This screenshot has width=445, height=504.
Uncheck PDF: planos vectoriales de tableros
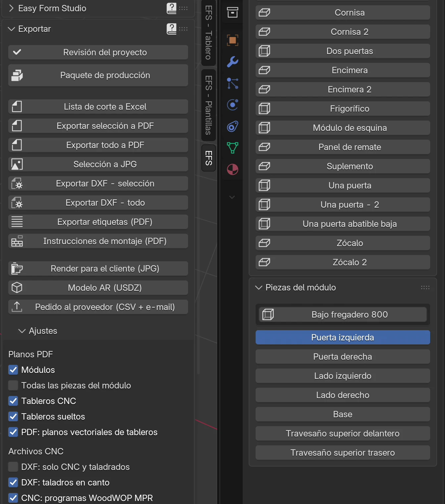[13, 432]
